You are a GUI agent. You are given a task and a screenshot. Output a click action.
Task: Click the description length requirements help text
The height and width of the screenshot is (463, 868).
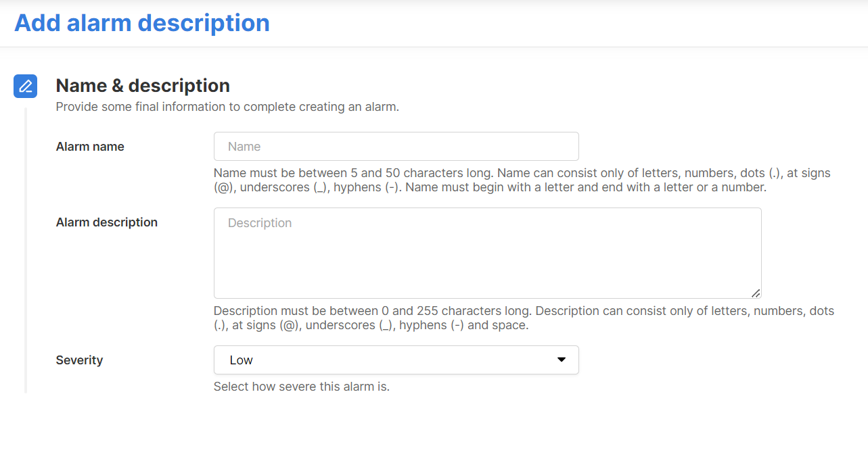click(524, 318)
